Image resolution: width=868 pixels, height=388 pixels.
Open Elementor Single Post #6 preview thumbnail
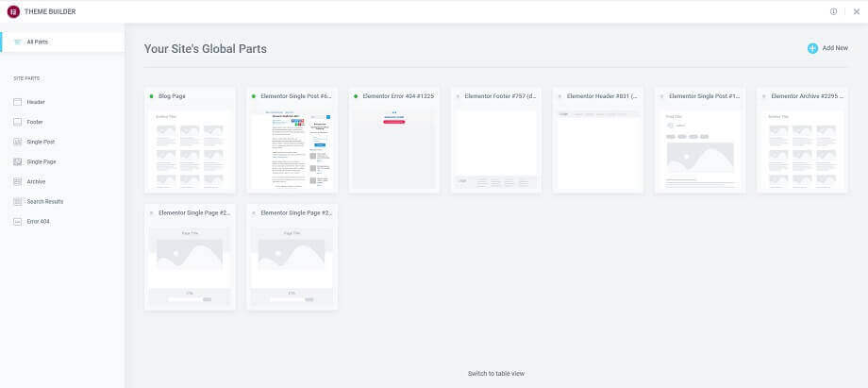[x=292, y=149]
